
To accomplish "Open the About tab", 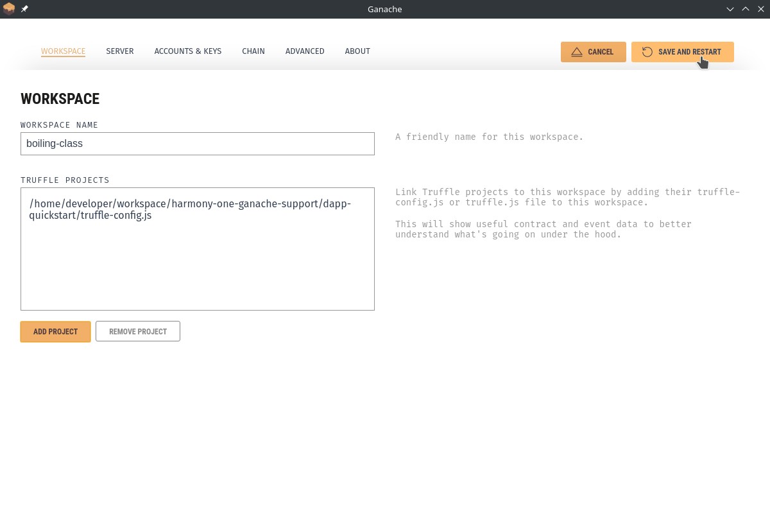I will click(357, 51).
